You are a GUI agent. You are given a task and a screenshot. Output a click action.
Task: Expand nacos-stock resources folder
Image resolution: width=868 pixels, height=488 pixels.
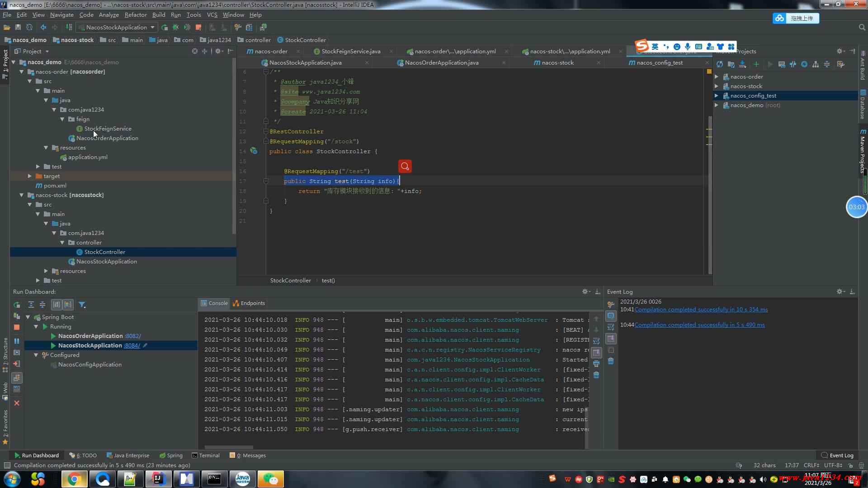pyautogui.click(x=46, y=271)
